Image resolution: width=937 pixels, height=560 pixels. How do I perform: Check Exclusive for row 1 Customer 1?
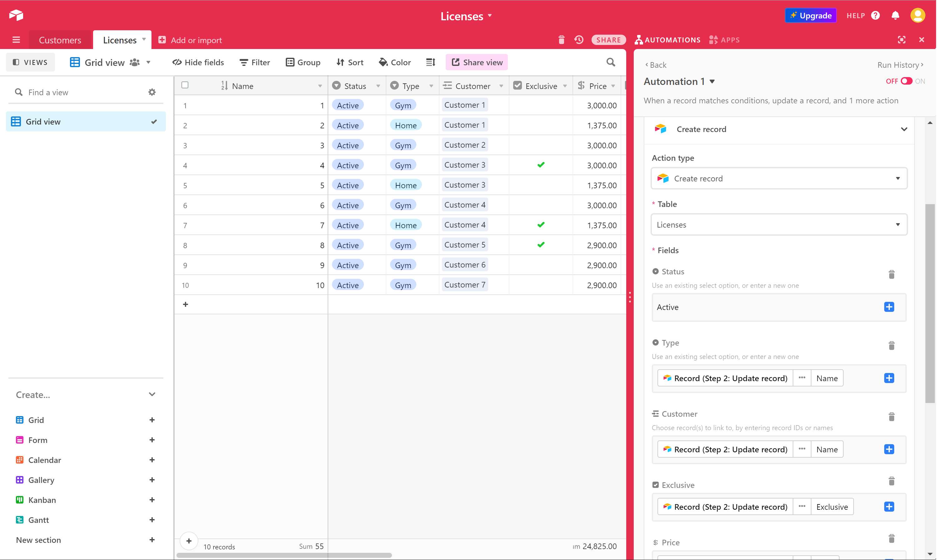[541, 105]
